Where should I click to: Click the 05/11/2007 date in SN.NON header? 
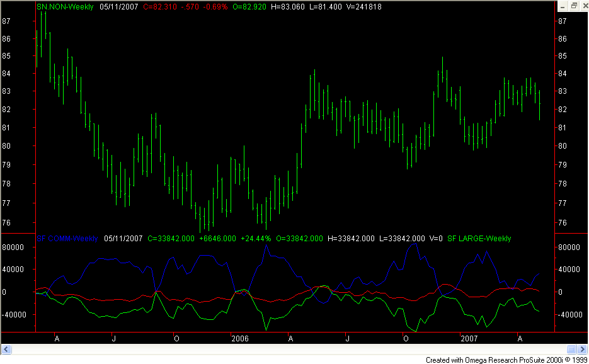pos(118,7)
